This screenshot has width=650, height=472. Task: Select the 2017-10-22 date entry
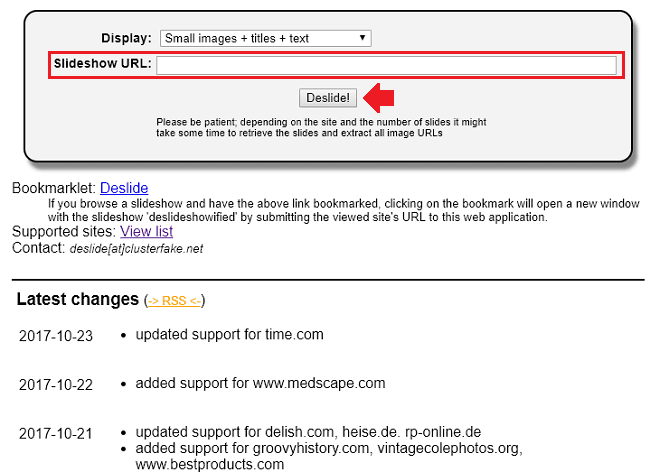56,384
